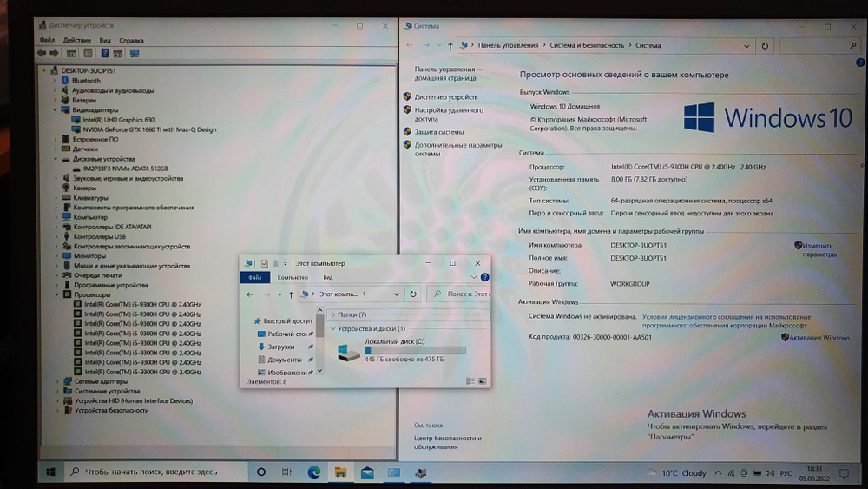Click up arrow in System window navigation
Screen dimensions: 868x489
click(450, 46)
